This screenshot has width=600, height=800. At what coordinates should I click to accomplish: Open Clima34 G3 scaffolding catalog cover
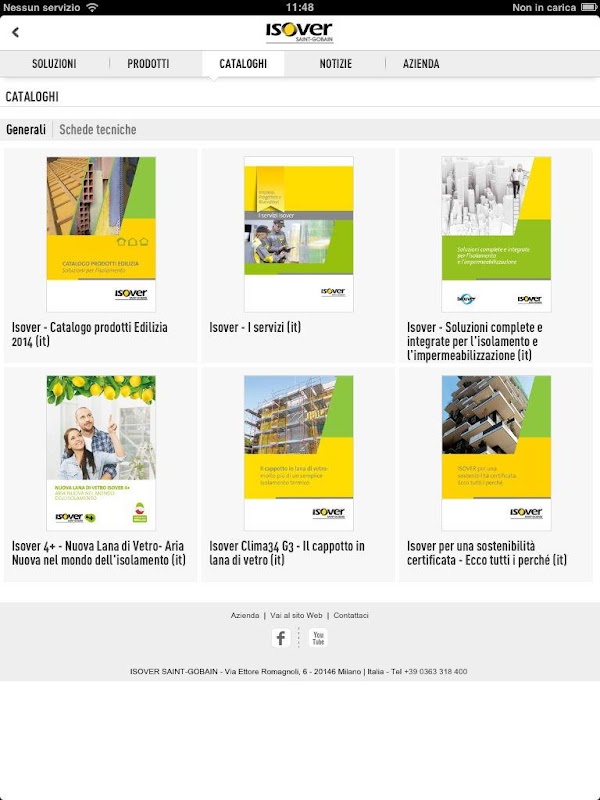(298, 453)
